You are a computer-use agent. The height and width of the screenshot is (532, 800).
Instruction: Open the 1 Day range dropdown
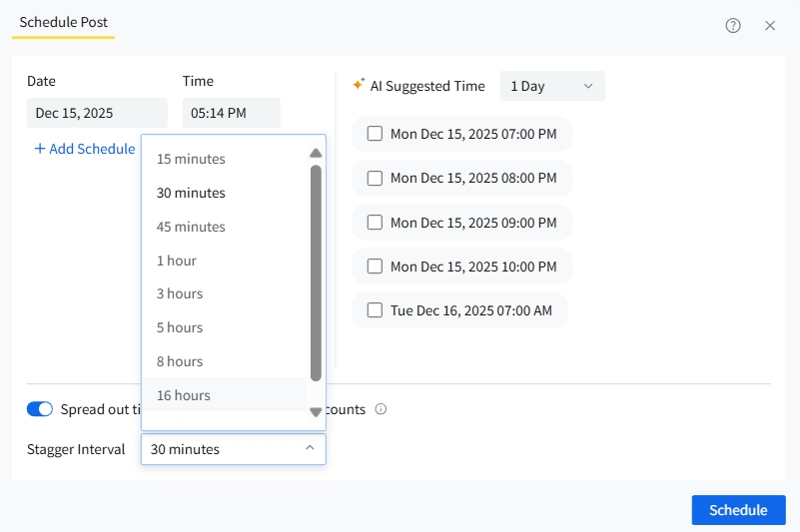[x=552, y=86]
